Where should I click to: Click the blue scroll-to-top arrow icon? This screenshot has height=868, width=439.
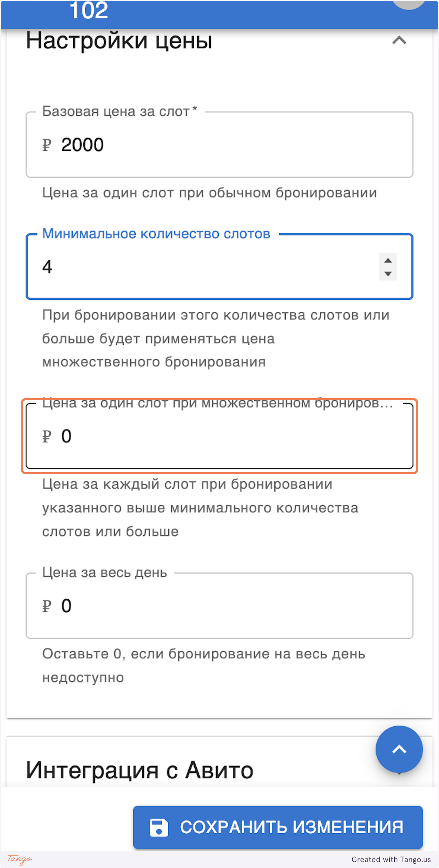pos(399,749)
